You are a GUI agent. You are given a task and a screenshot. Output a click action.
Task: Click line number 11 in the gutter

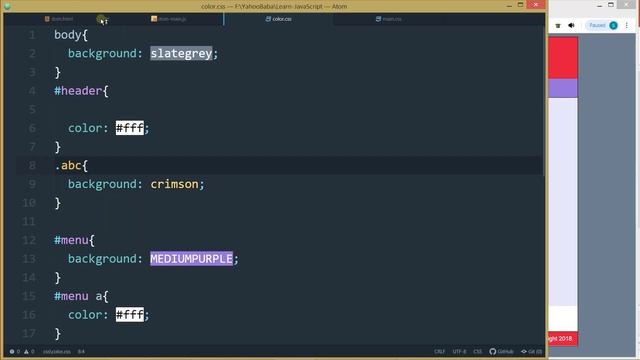pos(29,222)
